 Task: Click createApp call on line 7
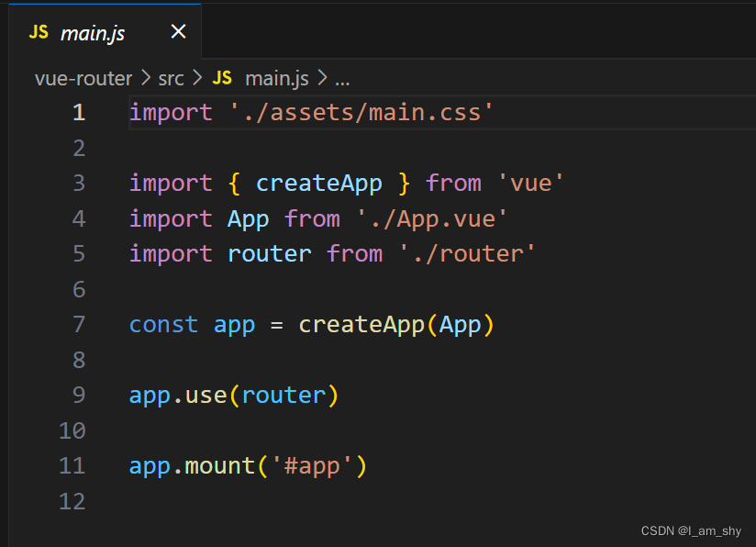tap(361, 325)
